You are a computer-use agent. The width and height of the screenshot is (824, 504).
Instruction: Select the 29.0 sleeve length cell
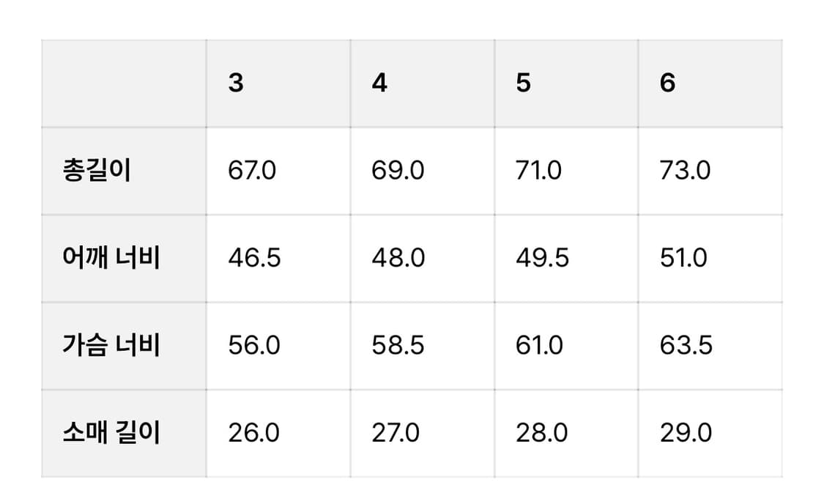[x=710, y=434]
